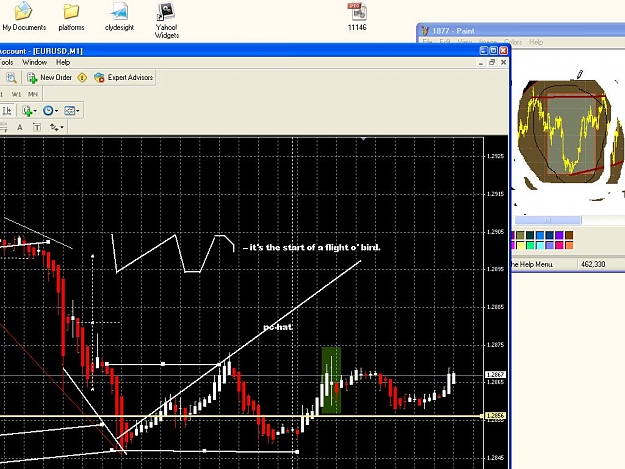Click the 'pc-hat' text label on chart
The image size is (625, 469).
pos(278,327)
